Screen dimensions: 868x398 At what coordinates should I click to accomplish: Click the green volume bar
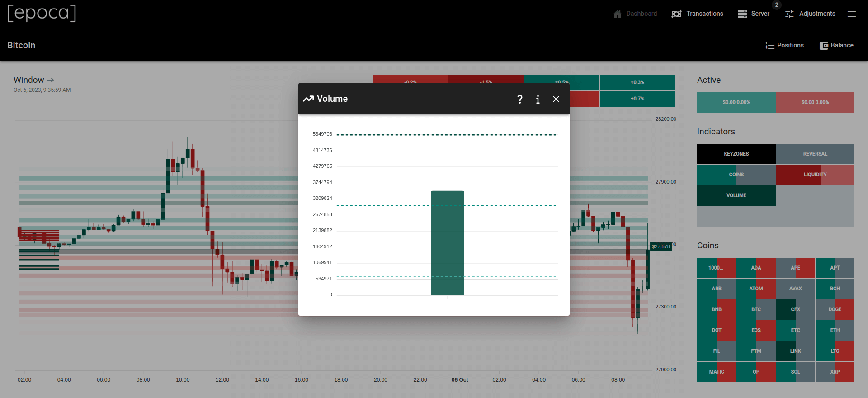tap(448, 243)
